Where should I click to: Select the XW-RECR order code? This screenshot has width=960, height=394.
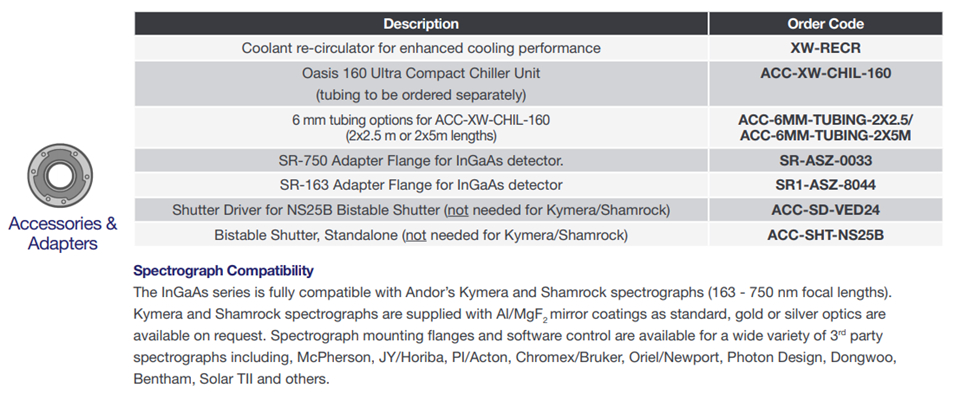(x=825, y=48)
